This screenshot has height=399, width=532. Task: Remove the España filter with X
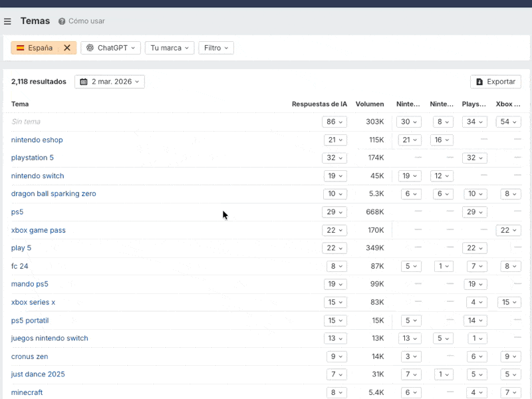pos(67,48)
